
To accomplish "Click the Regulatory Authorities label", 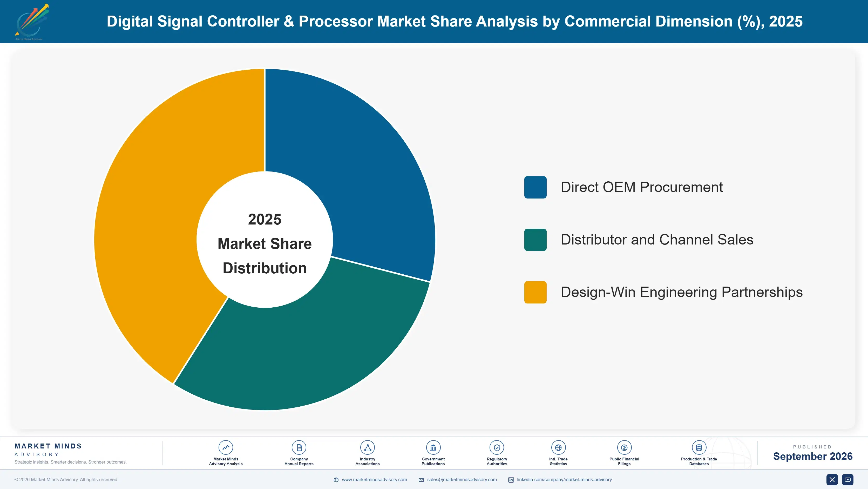I will (497, 461).
